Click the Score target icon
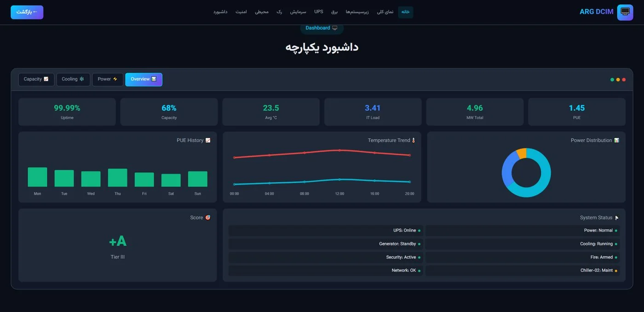 (x=208, y=218)
